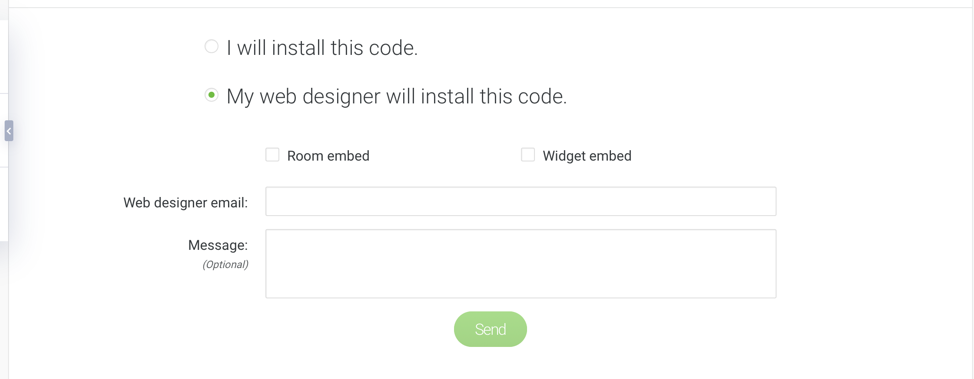This screenshot has height=379, width=974.
Task: Focus the Web designer email field
Action: [x=521, y=201]
